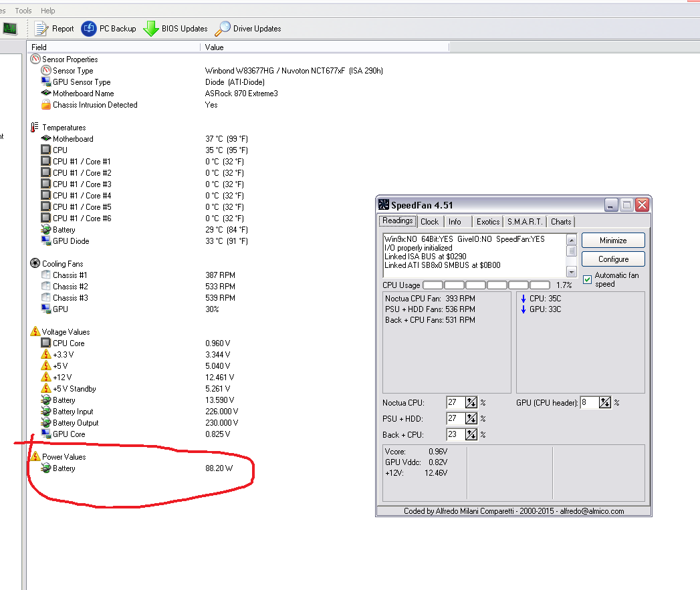This screenshot has height=590, width=700.
Task: Click the GPU temperature down-arrow in SpeedFan
Action: 523,309
